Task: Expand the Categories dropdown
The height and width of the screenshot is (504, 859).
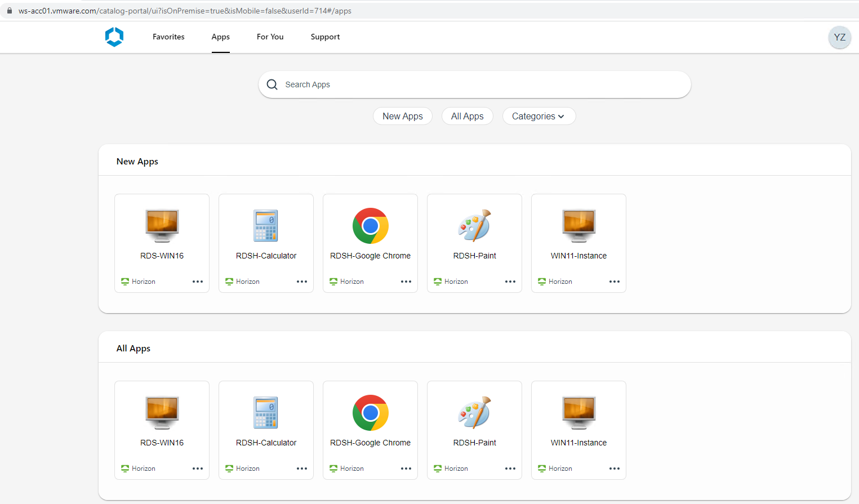Action: click(x=538, y=116)
